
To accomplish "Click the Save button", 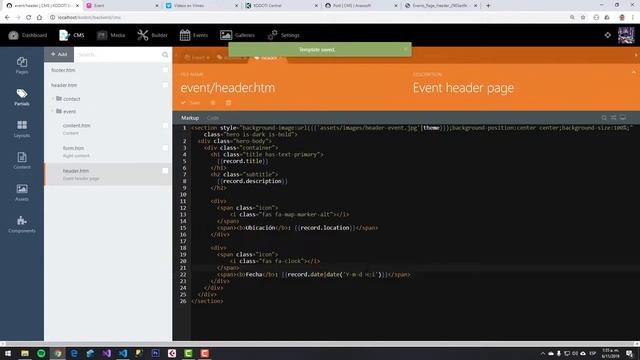I will (x=191, y=103).
